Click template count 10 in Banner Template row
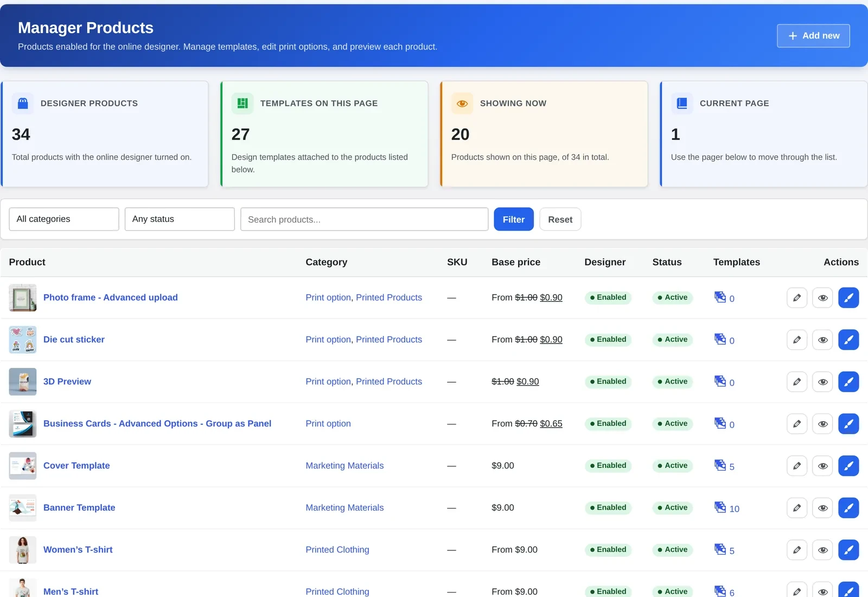The height and width of the screenshot is (597, 868). pos(735,509)
